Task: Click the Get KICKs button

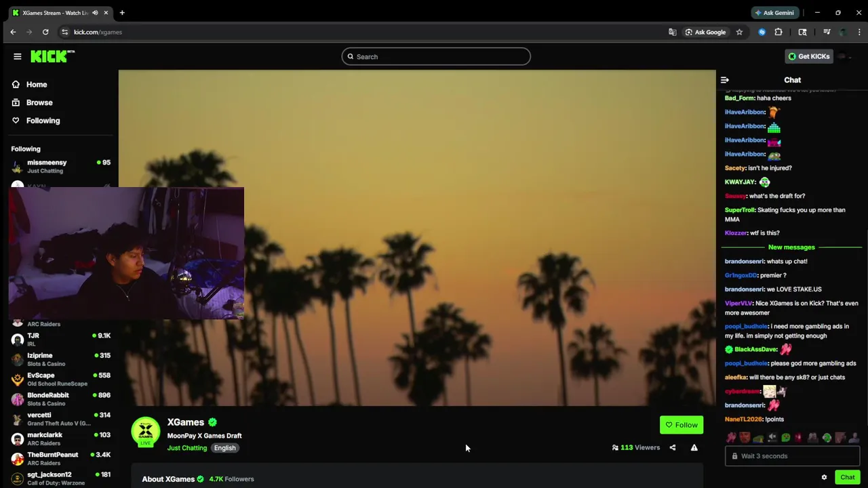Action: point(808,57)
